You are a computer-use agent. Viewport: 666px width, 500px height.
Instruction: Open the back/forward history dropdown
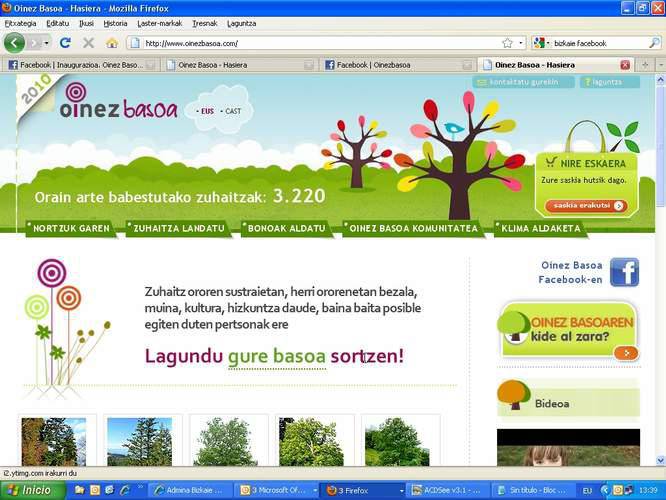46,43
